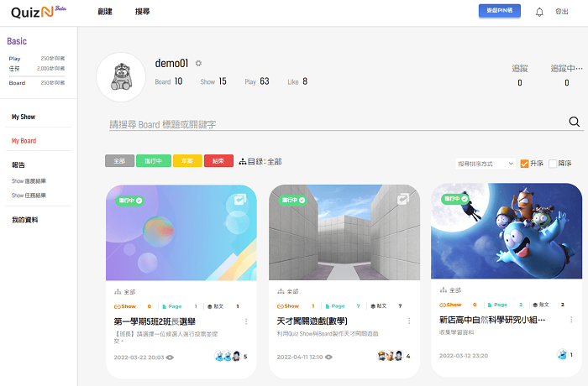Screen dimensions: 588x386
Task: Click the blue PIN code button
Action: [x=499, y=11]
